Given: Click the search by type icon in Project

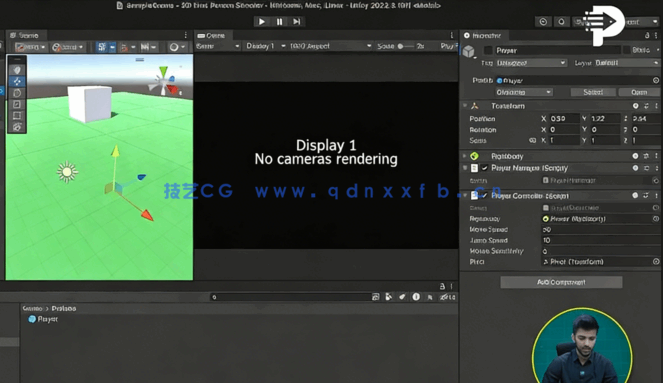Looking at the screenshot, I should tap(388, 297).
